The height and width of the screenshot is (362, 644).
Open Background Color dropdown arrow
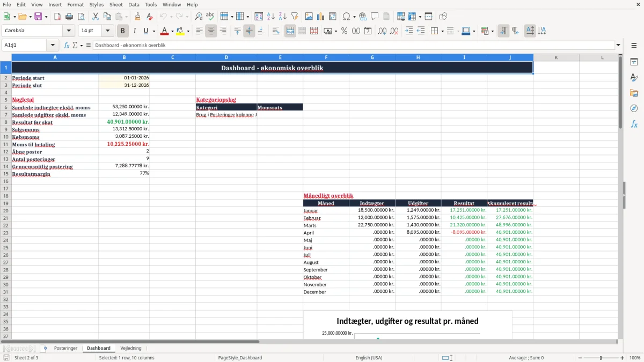point(188,31)
